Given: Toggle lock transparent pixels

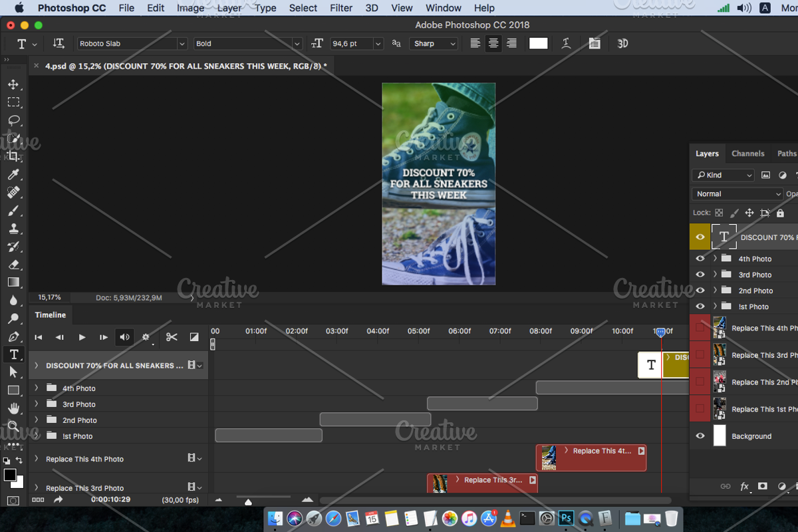Looking at the screenshot, I should coord(719,213).
